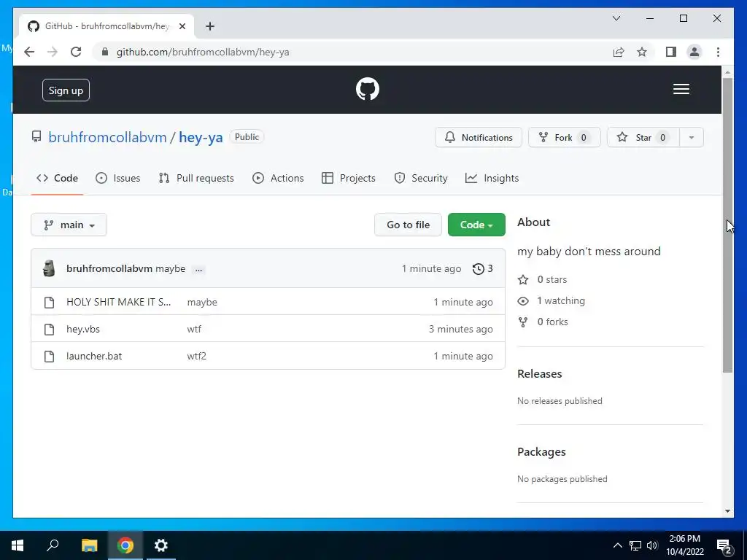Click repository book icon beside bruhfromcollabvm
Viewport: 747px width, 560px height.
pos(36,136)
